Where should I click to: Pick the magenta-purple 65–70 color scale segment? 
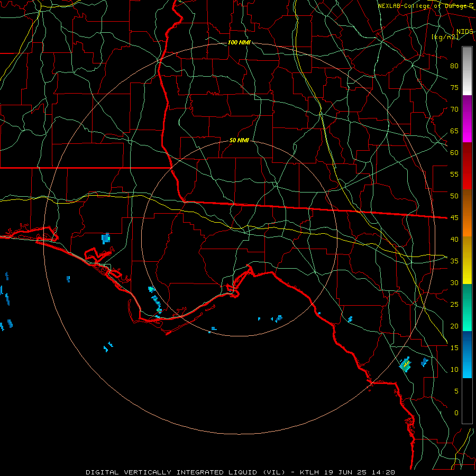467,119
